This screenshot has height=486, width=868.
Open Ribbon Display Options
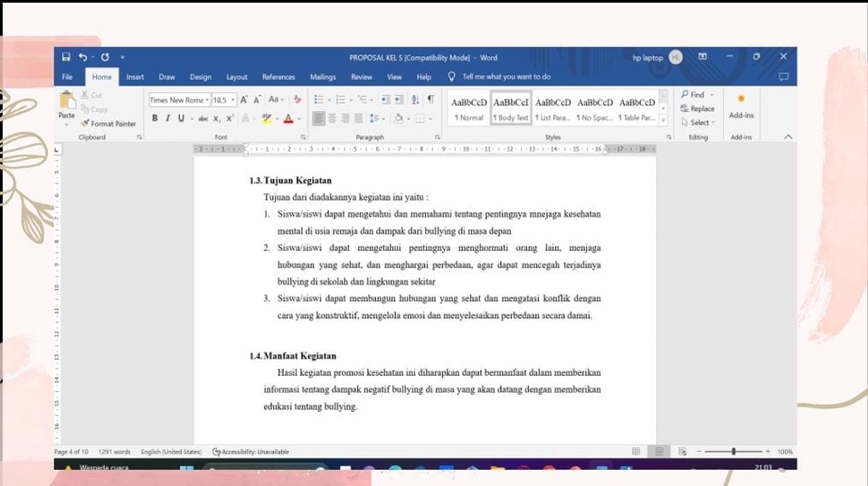(x=703, y=56)
